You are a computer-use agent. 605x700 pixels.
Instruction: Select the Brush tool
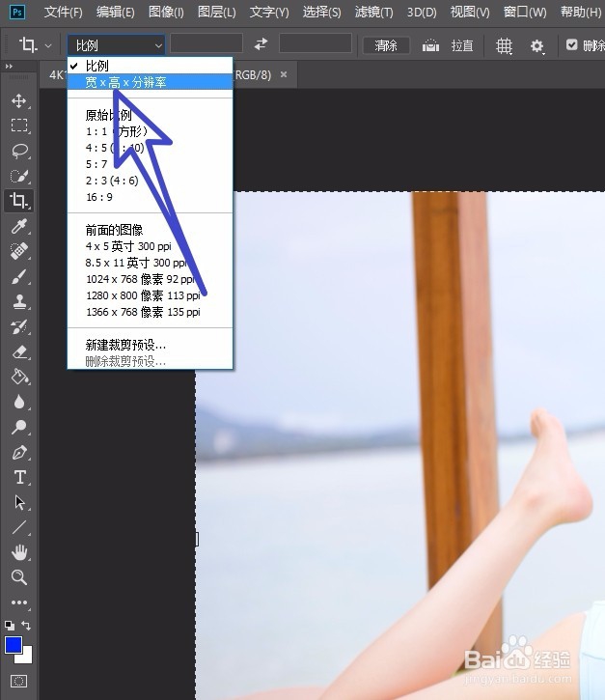[x=19, y=277]
